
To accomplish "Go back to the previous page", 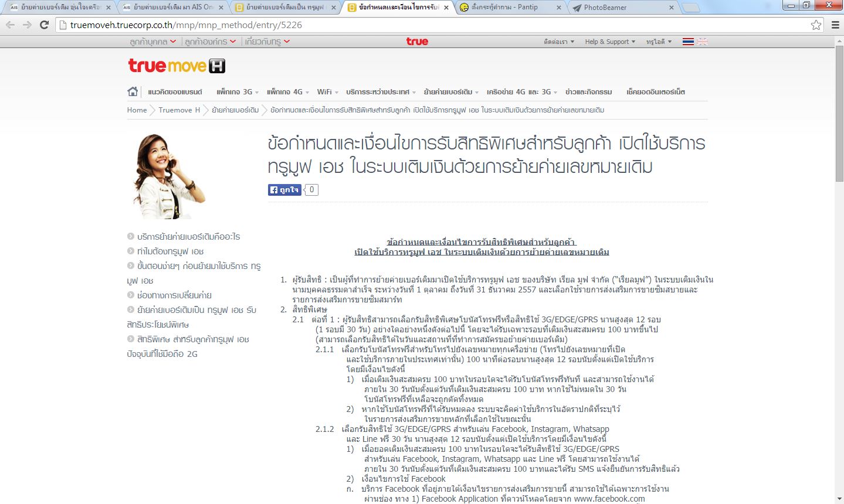I will click(10, 25).
